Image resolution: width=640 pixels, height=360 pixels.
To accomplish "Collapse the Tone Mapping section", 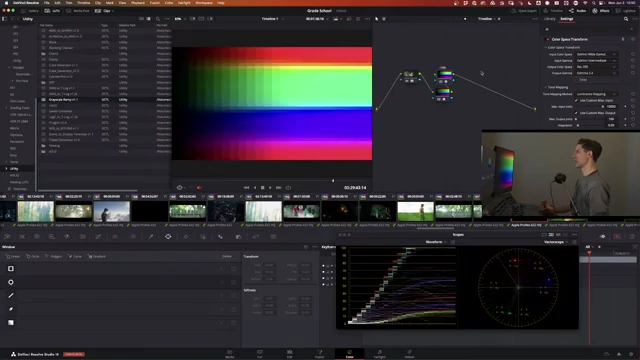I will [546, 87].
